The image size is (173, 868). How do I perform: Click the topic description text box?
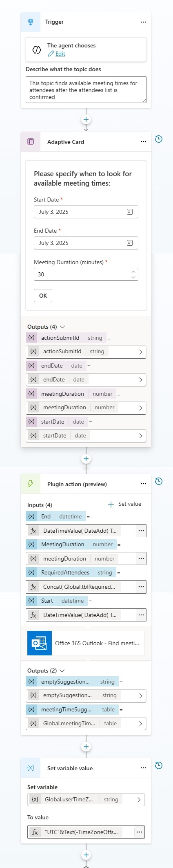coord(86,90)
